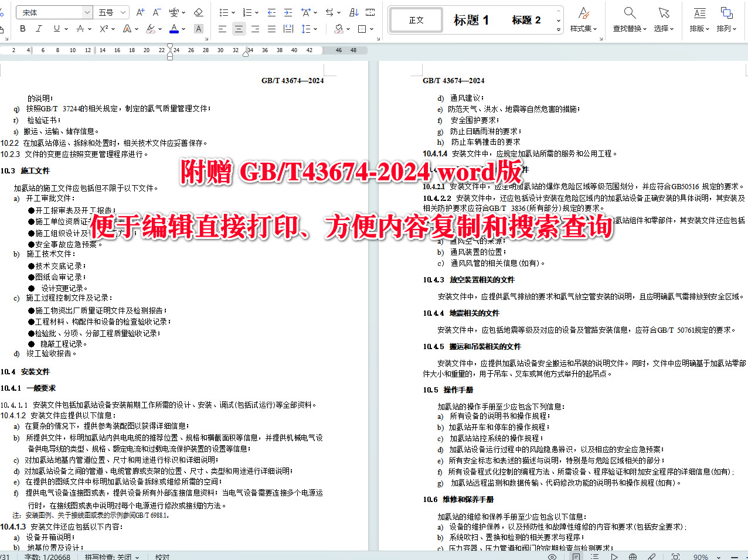Justify the paragraph text
Screen dimensions: 748x560
pyautogui.click(x=271, y=29)
